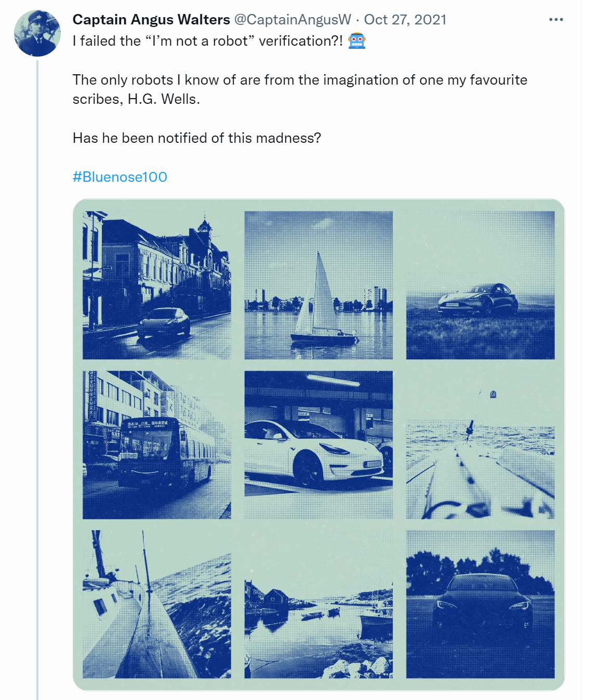The image size is (598, 700).
Task: Select the street with car captcha tile
Action: [x=156, y=285]
